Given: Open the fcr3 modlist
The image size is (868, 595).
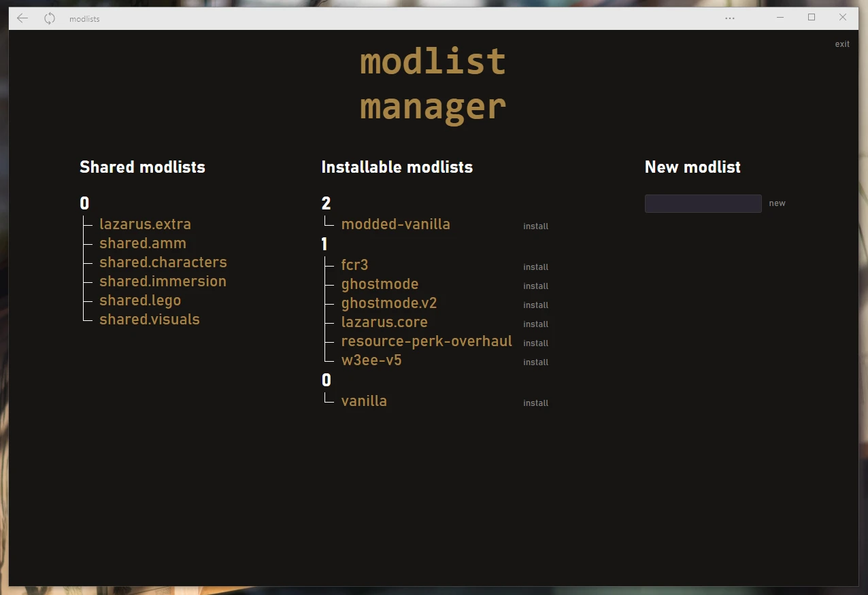Looking at the screenshot, I should click(354, 265).
